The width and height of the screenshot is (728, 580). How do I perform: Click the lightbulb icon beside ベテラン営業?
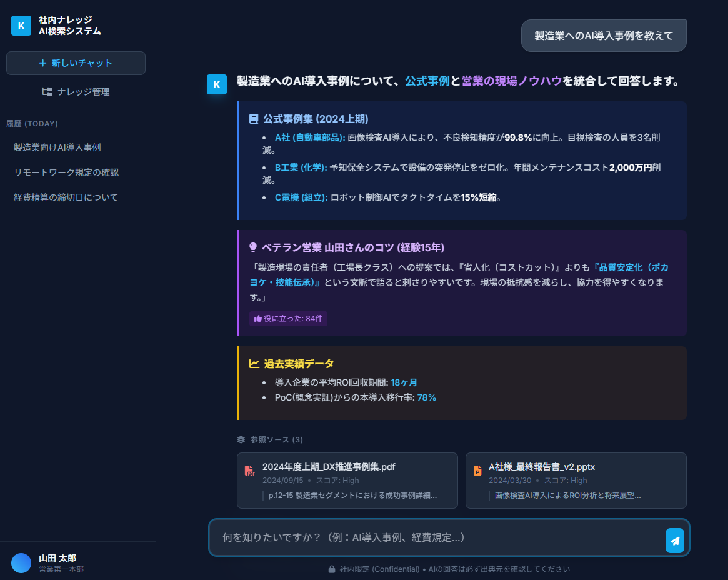coord(253,247)
